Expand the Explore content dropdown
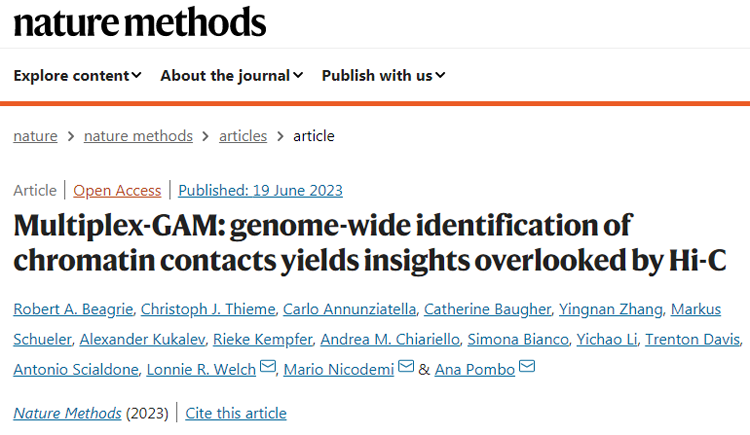Image resolution: width=750 pixels, height=435 pixels. (77, 75)
